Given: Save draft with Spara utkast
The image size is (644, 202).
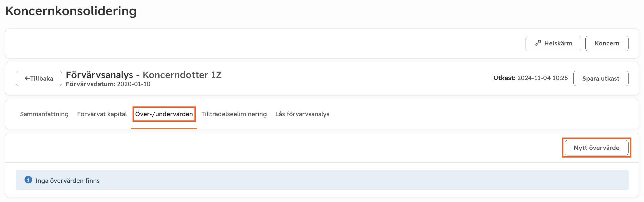Looking at the screenshot, I should coord(601,79).
